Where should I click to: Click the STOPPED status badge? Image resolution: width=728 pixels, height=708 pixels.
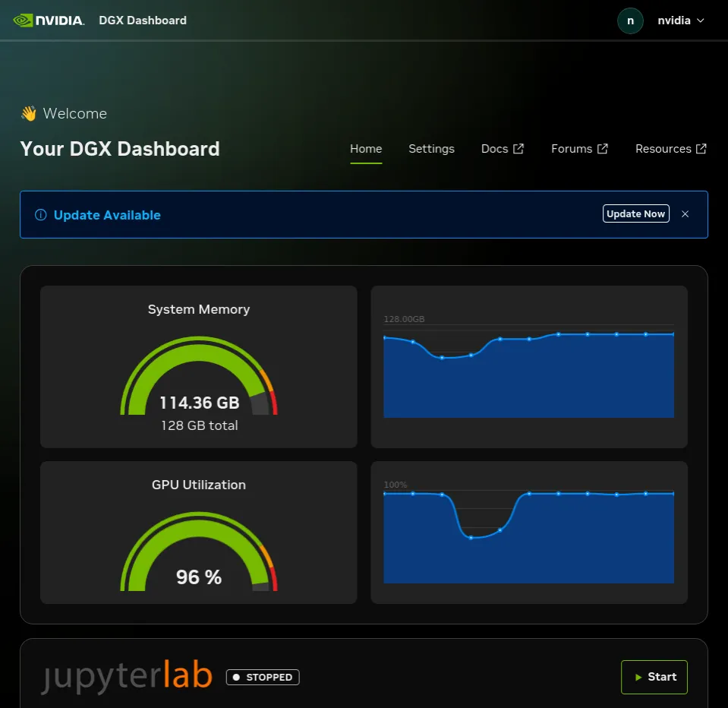pos(262,677)
